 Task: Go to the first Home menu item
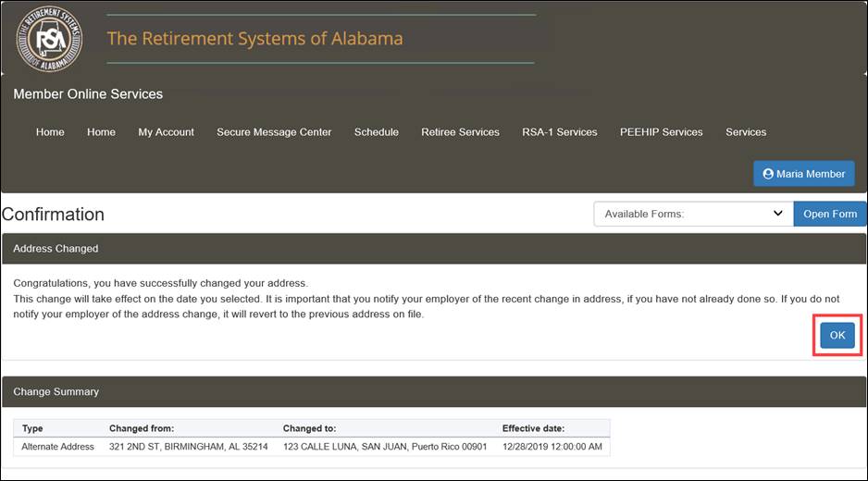point(50,132)
